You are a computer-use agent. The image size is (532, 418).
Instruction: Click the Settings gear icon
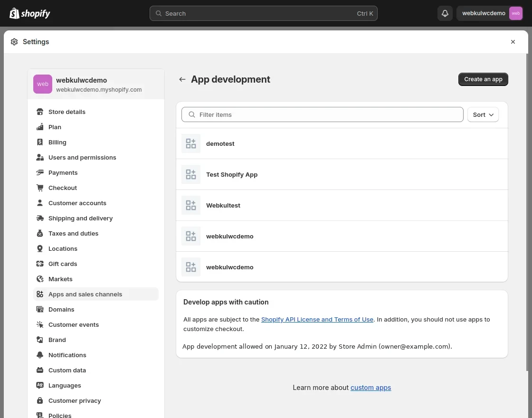[14, 42]
